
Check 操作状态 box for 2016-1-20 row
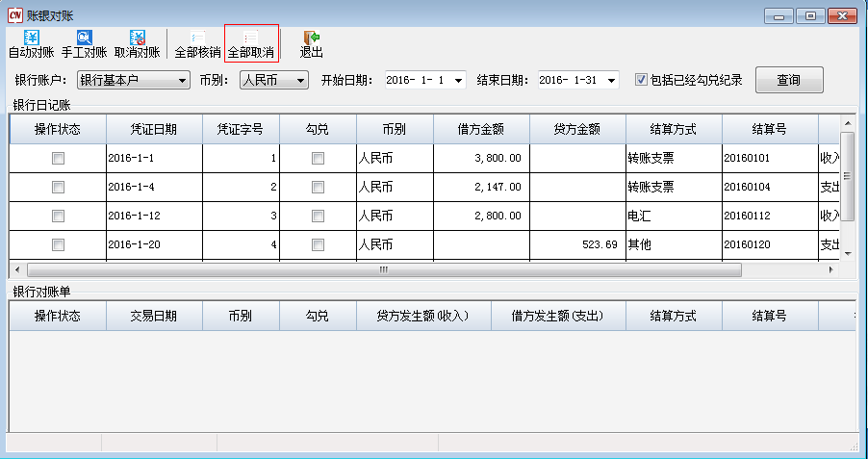pyautogui.click(x=58, y=244)
